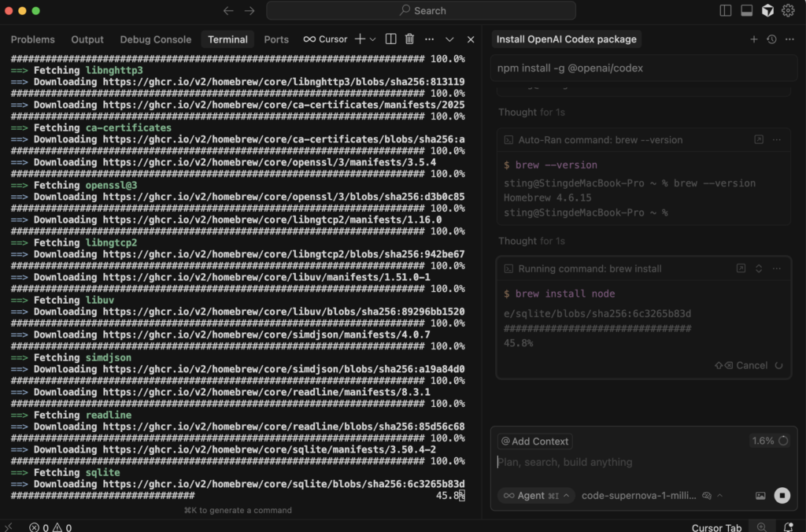Image resolution: width=806 pixels, height=532 pixels.
Task: Switch to the Debug Console tab
Action: tap(155, 39)
